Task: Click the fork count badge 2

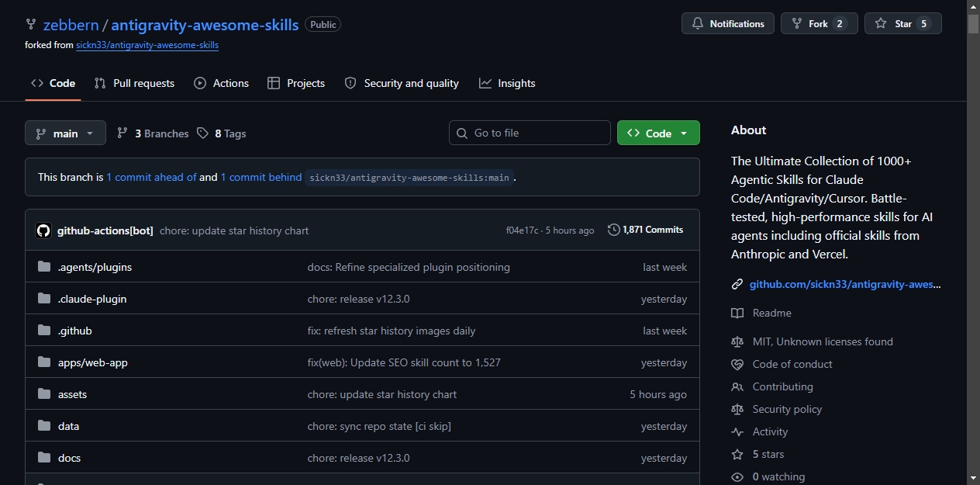Action: [x=839, y=24]
